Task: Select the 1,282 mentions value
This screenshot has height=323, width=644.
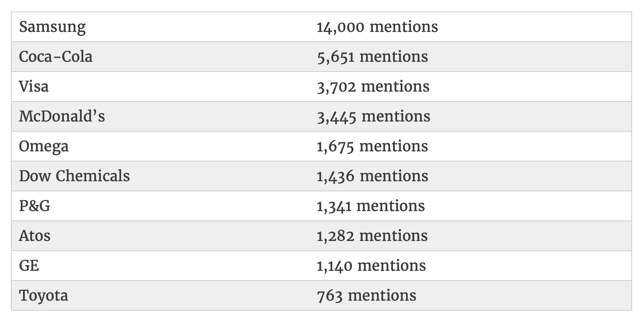Action: click(372, 236)
